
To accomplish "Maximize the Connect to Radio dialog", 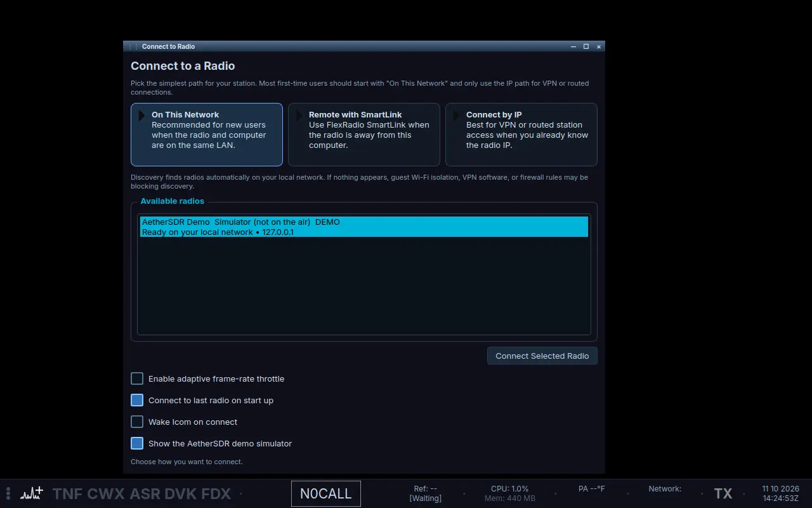I will click(x=586, y=46).
